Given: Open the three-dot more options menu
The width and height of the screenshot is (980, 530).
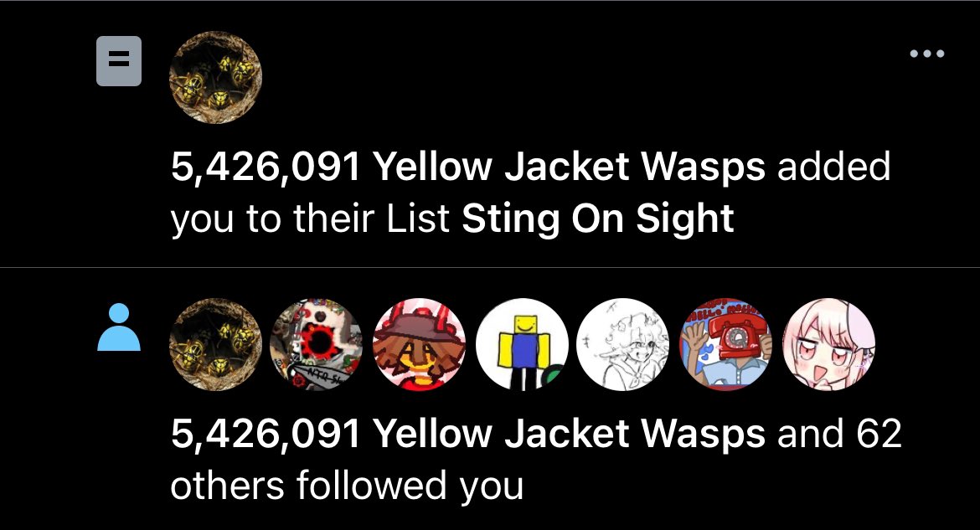Looking at the screenshot, I should pyautogui.click(x=927, y=54).
